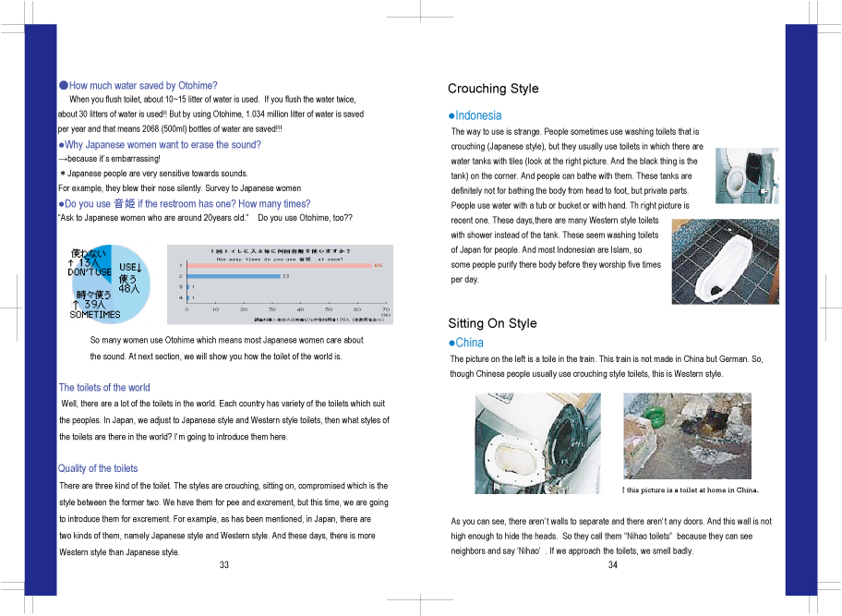Viewport: 842px width, 616px height.
Task: Click the "DON'T USE" pie chart label
Action: (x=90, y=272)
